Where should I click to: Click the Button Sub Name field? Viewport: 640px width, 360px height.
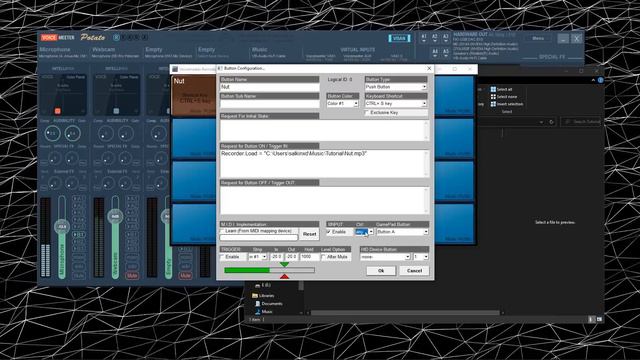click(270, 104)
